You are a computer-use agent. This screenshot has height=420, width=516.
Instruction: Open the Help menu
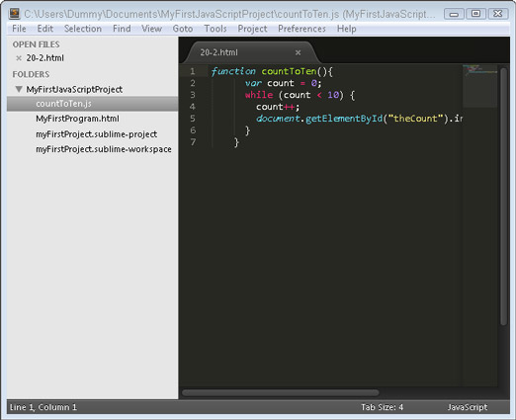tap(347, 29)
